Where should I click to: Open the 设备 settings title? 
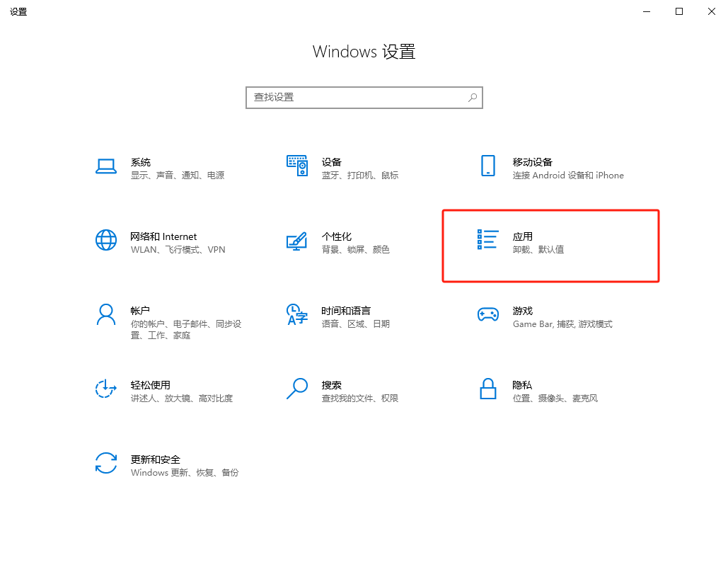click(x=332, y=162)
